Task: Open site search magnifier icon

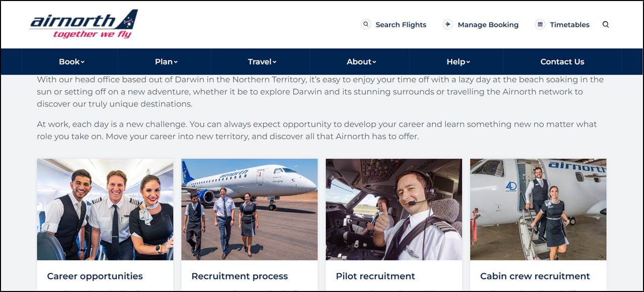Action: click(606, 24)
